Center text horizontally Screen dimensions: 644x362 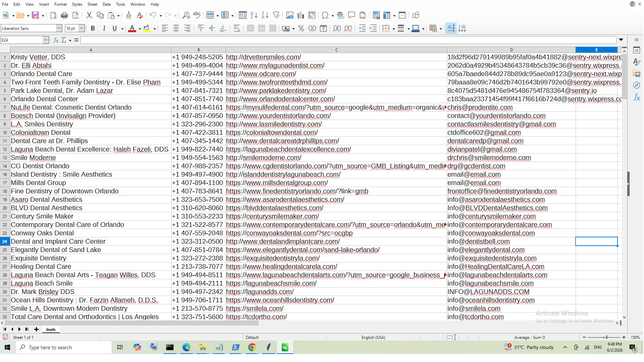coord(176,28)
